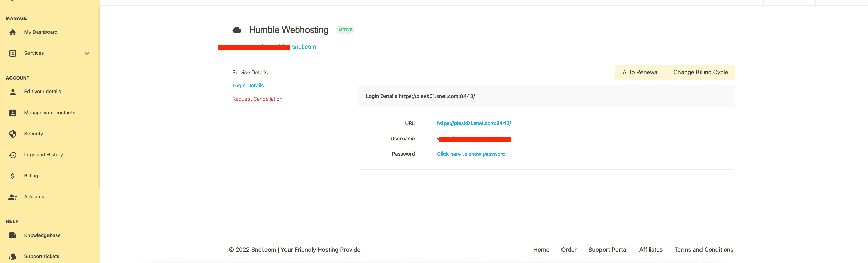Click the cloud icon next to Humble Webhosting
Screen dimensions: 868x263
point(237,30)
